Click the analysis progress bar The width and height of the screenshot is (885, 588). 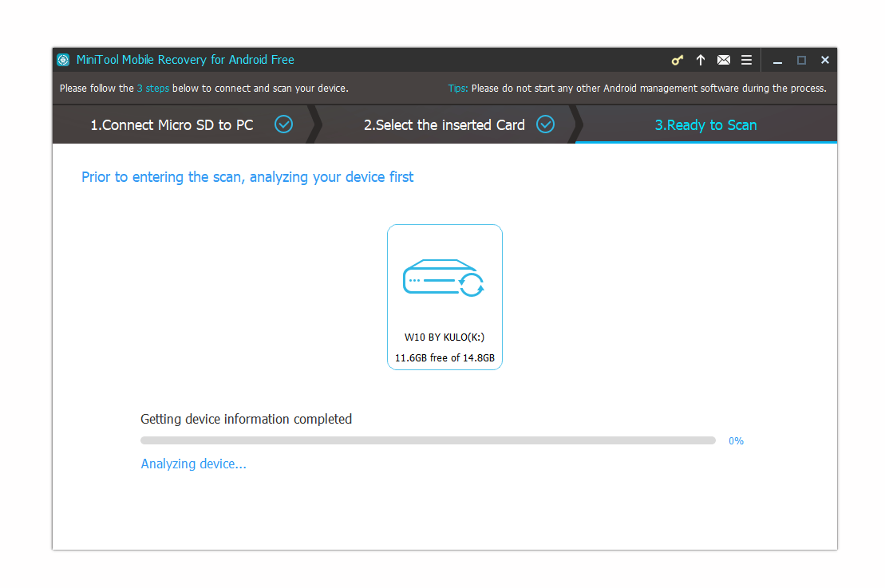[x=428, y=440]
